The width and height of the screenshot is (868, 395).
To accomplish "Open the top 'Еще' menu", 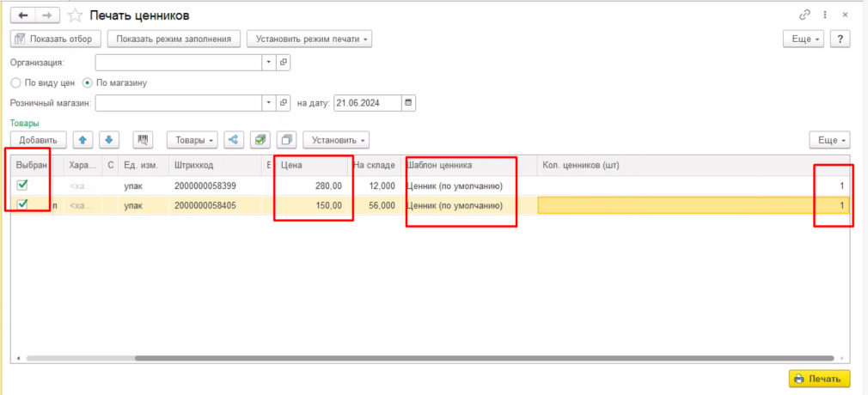I will point(803,39).
